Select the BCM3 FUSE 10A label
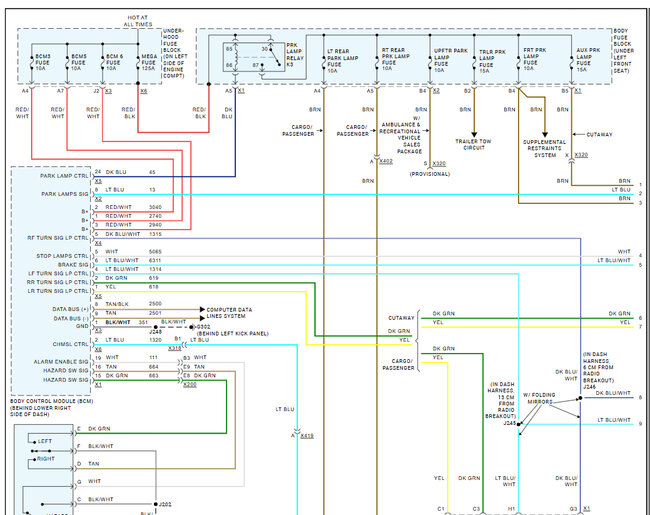Image resolution: width=650 pixels, height=515 pixels. 42,62
